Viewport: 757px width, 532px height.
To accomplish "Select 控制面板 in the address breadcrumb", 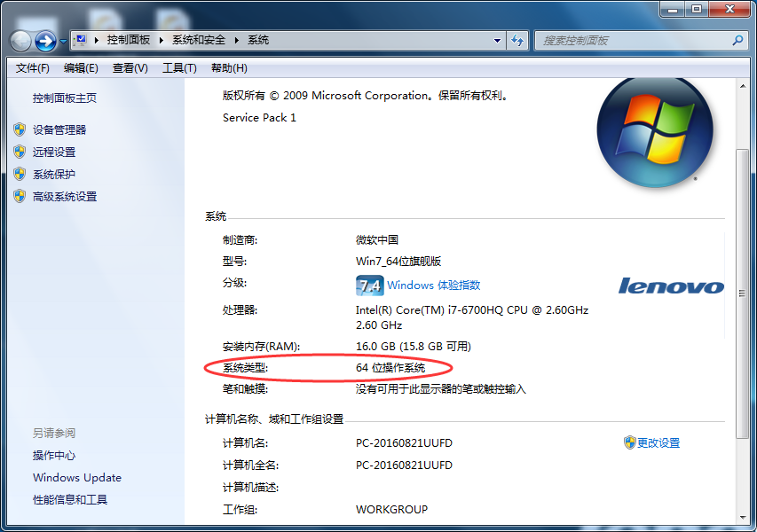I will tap(129, 40).
